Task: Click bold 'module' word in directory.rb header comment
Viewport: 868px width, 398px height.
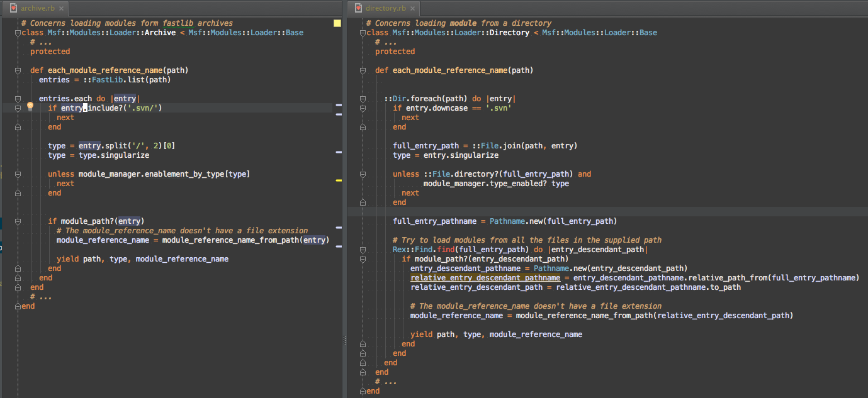Action: pos(463,23)
